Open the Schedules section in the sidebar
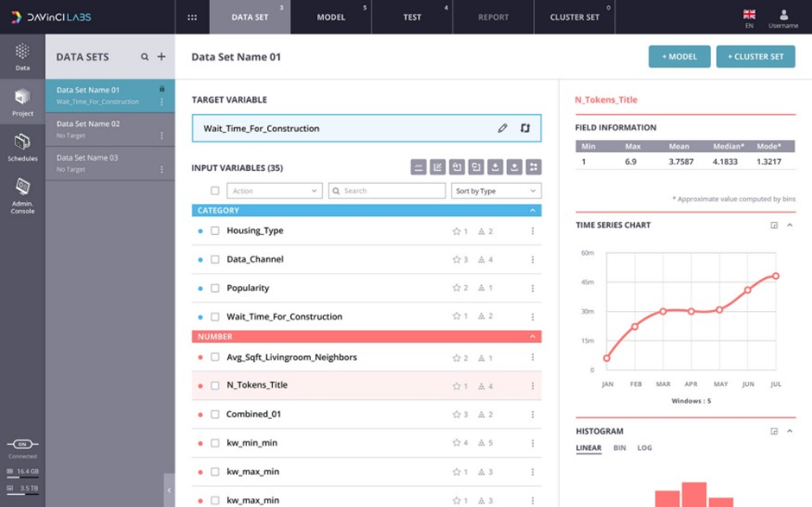Viewport: 812px width, 507px height. pos(22,148)
